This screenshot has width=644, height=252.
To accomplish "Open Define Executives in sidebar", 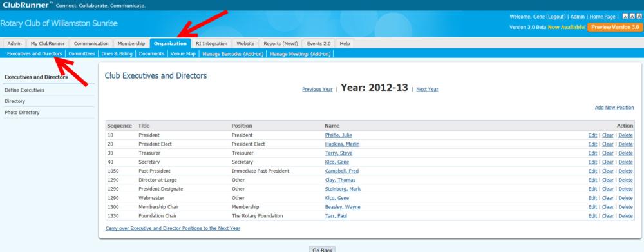I will [x=24, y=90].
